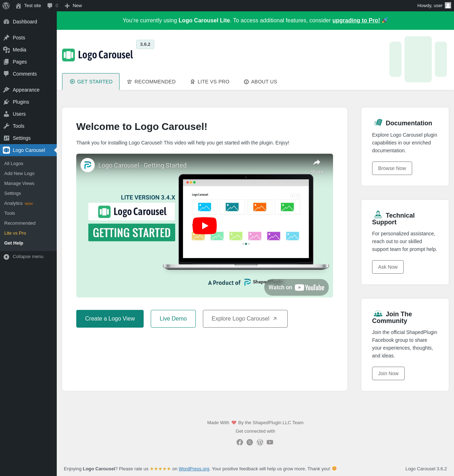Click the Settings sliders icon in sidebar
The height and width of the screenshot is (476, 454).
[6, 138]
